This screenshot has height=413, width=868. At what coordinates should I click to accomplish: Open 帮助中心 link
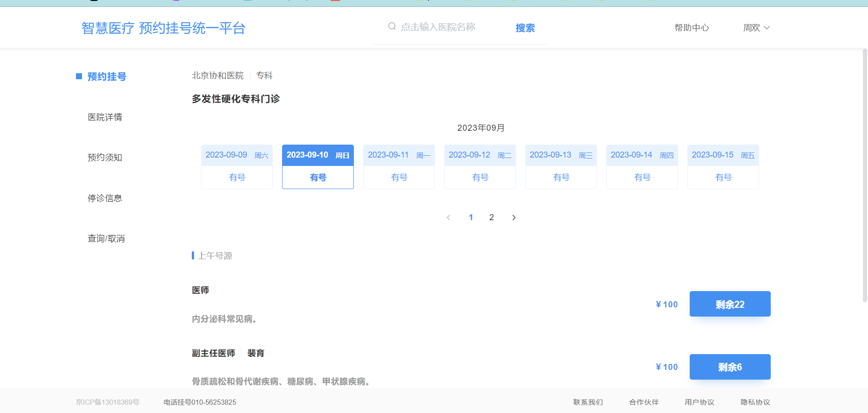click(x=692, y=28)
